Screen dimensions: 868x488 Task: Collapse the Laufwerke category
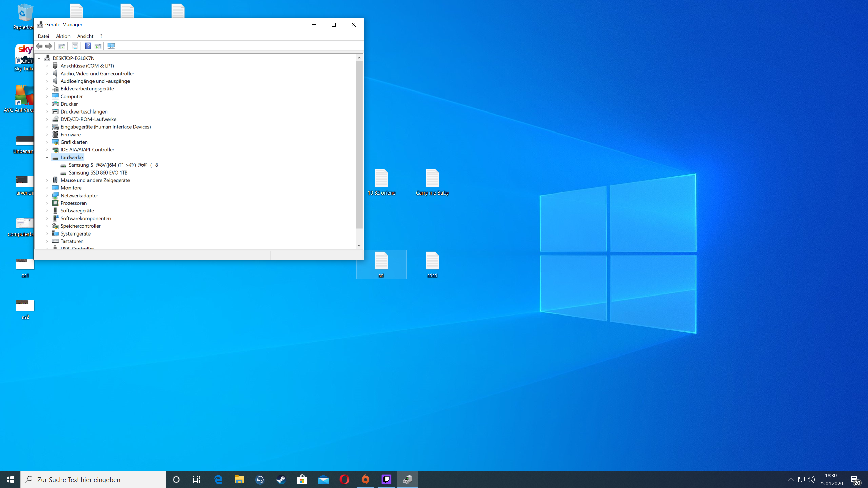click(47, 157)
